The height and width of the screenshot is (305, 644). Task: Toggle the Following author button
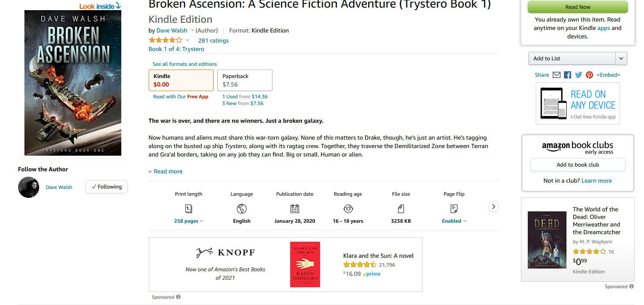coord(107,186)
